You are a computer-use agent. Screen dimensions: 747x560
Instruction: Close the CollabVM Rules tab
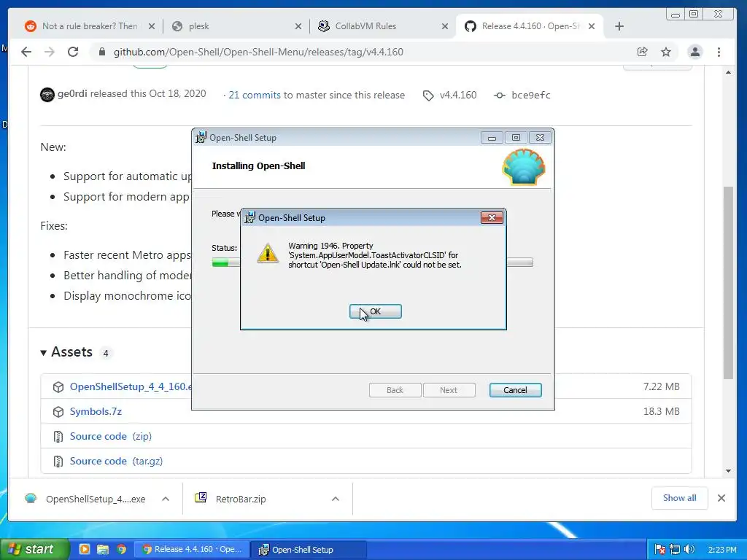444,26
